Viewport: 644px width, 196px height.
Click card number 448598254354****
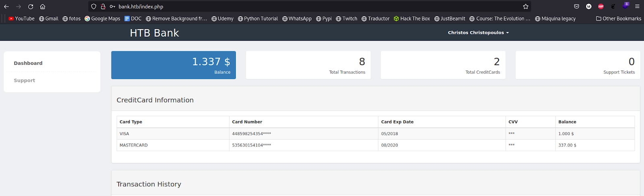click(252, 134)
